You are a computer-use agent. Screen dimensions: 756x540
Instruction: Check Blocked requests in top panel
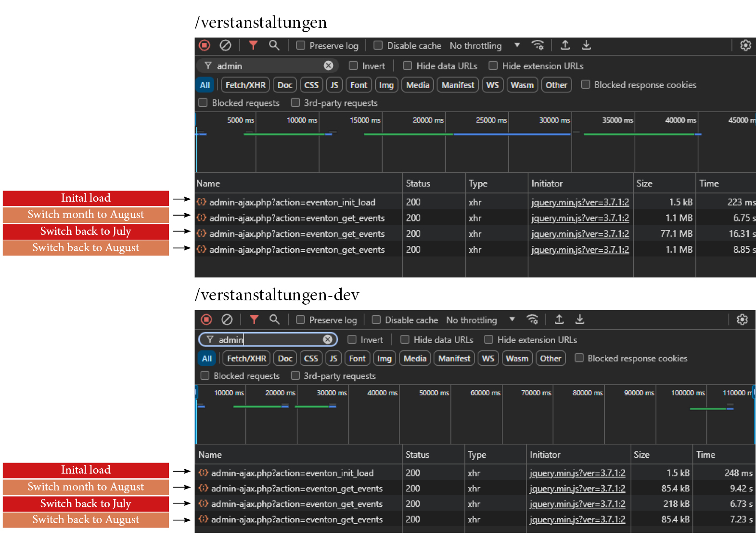[x=203, y=103]
